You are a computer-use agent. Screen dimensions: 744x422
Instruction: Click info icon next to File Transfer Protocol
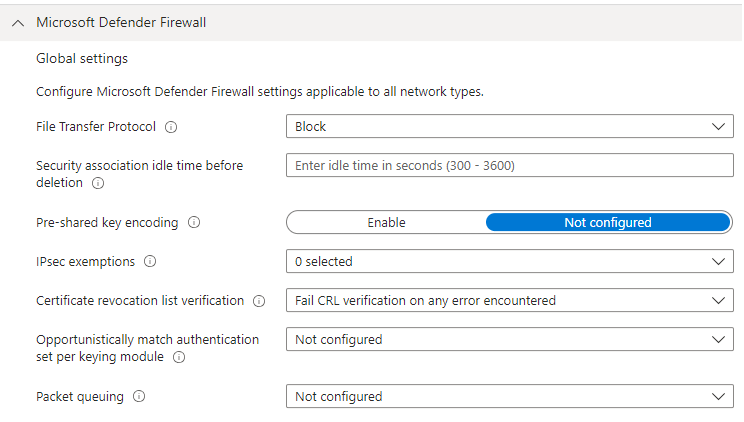[x=171, y=127]
